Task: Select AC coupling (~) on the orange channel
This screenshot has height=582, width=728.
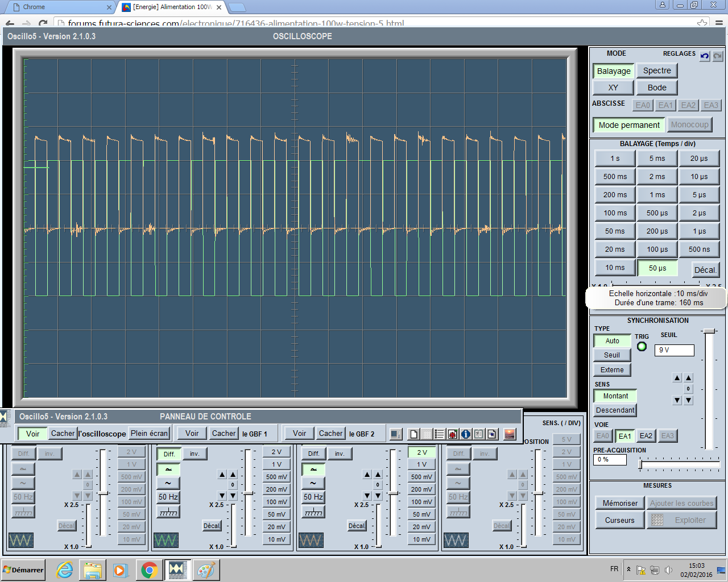Action: (313, 483)
